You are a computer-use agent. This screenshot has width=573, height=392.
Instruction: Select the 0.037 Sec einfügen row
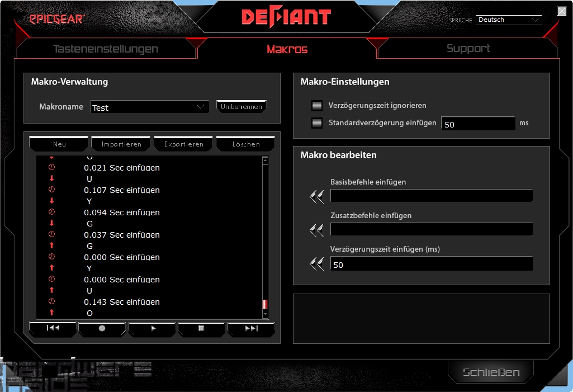pyautogui.click(x=149, y=235)
